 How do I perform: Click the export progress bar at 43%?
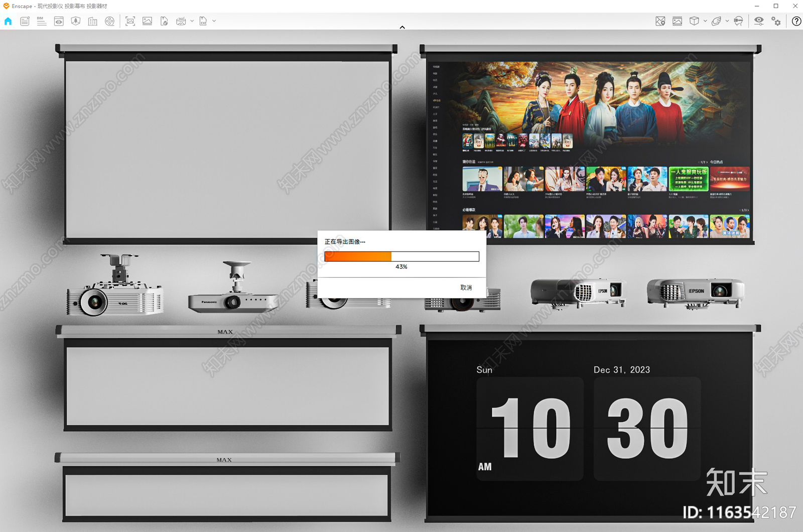point(402,257)
